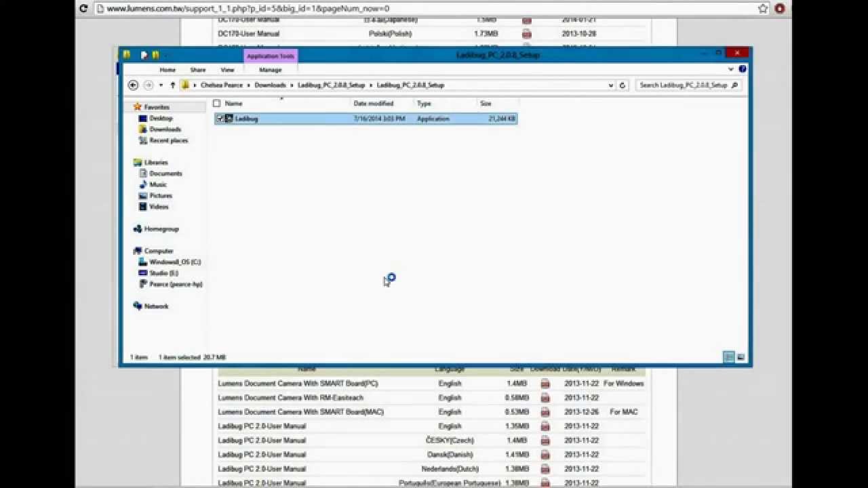This screenshot has width=868, height=488.
Task: Download Polish DC170 User Manual PDF icon
Action: [x=527, y=34]
